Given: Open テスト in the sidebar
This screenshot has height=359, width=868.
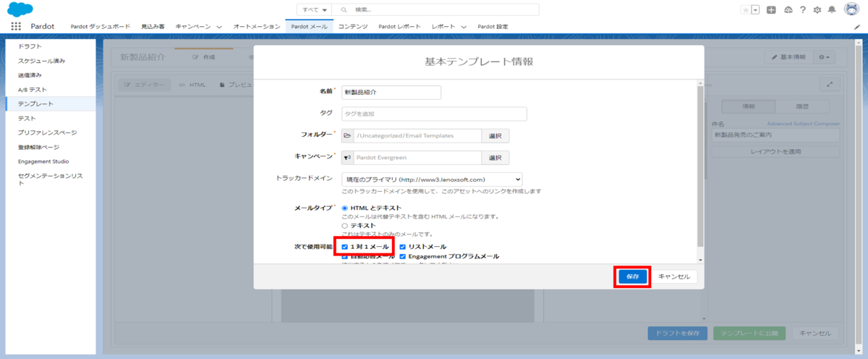Looking at the screenshot, I should point(27,118).
